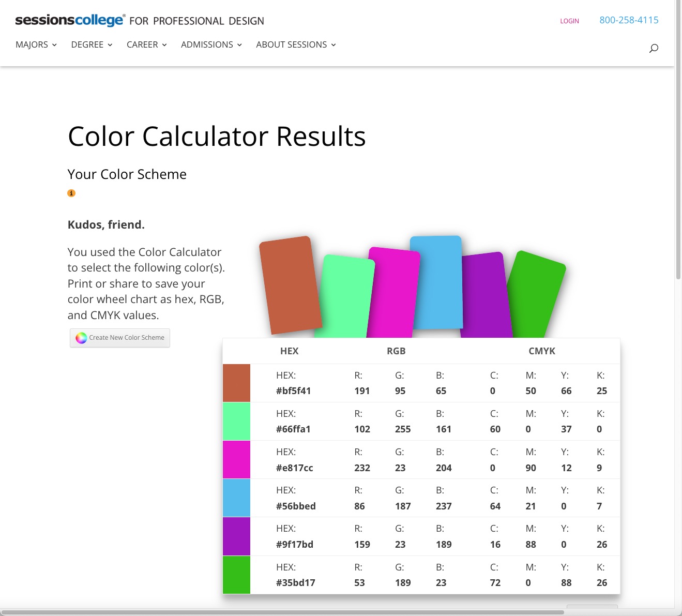Image resolution: width=682 pixels, height=616 pixels.
Task: Click the tilted brown color card
Action: point(290,284)
